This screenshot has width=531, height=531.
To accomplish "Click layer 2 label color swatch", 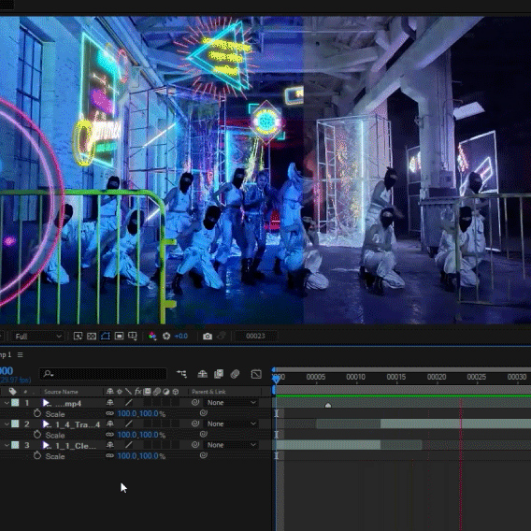I will 15,424.
